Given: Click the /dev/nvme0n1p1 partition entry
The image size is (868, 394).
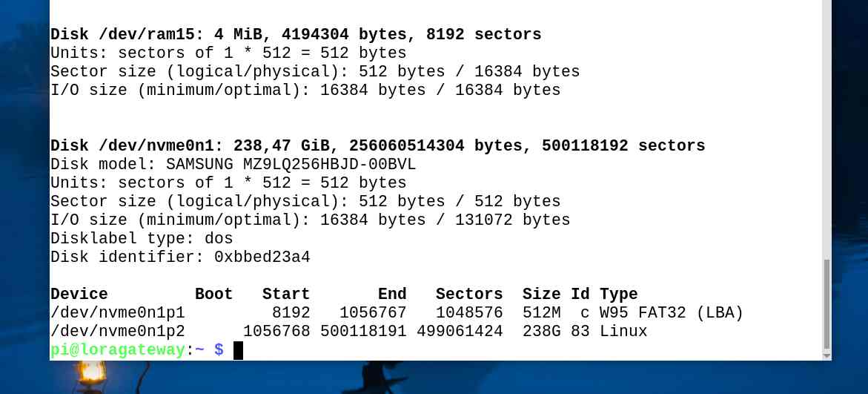Looking at the screenshot, I should point(117,313).
